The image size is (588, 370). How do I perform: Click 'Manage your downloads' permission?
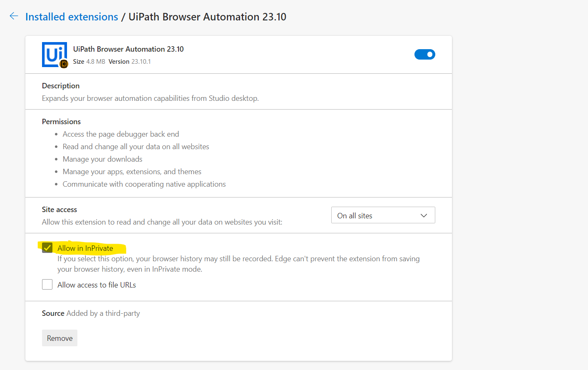click(102, 159)
